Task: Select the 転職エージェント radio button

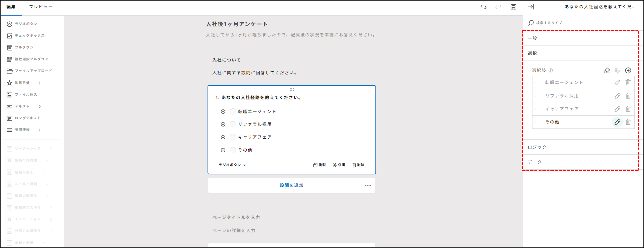Action: click(x=232, y=112)
